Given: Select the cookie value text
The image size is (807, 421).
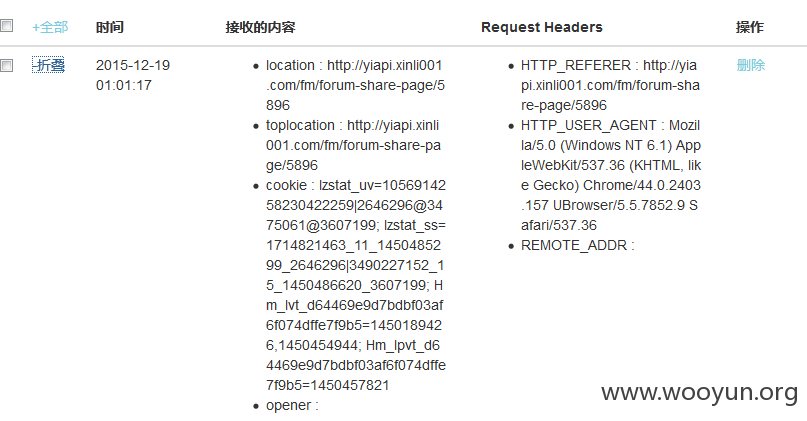Looking at the screenshot, I should pos(356,285).
